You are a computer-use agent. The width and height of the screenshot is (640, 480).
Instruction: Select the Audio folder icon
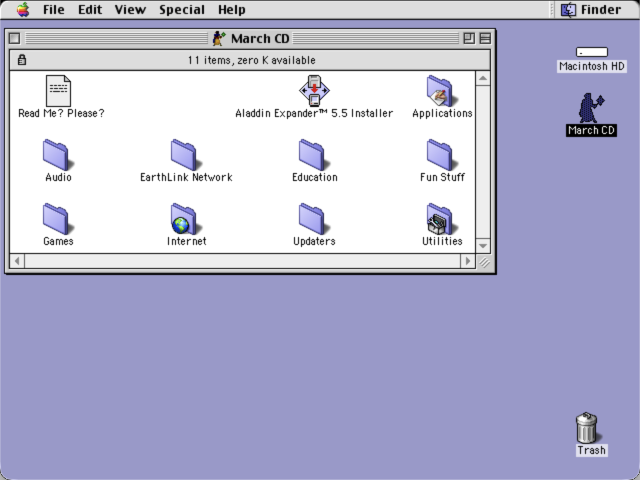pos(58,155)
